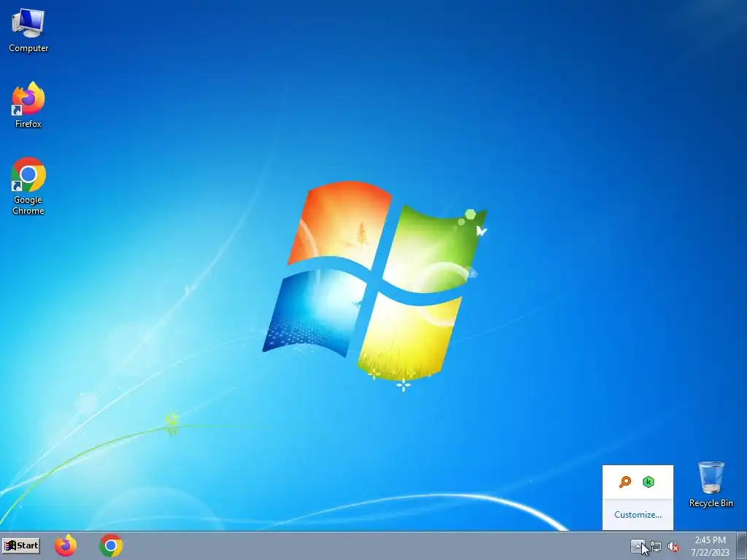Select the Firefox desktop shortcut
747x560 pixels.
[28, 105]
